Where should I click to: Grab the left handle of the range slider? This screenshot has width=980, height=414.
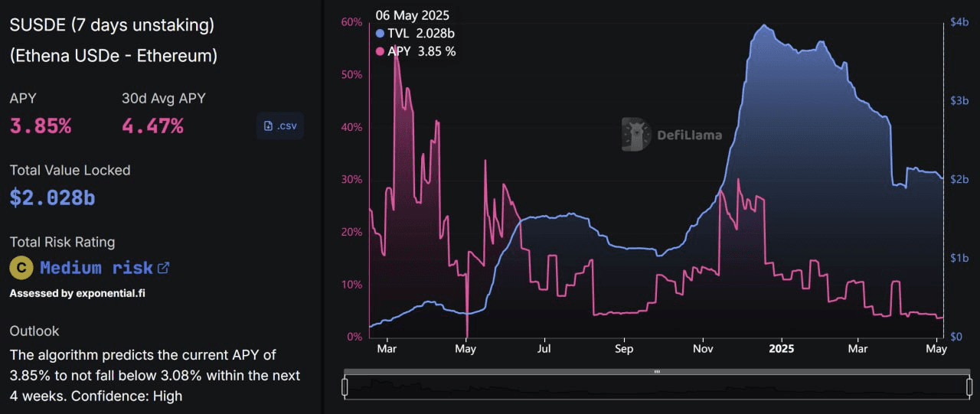345,386
